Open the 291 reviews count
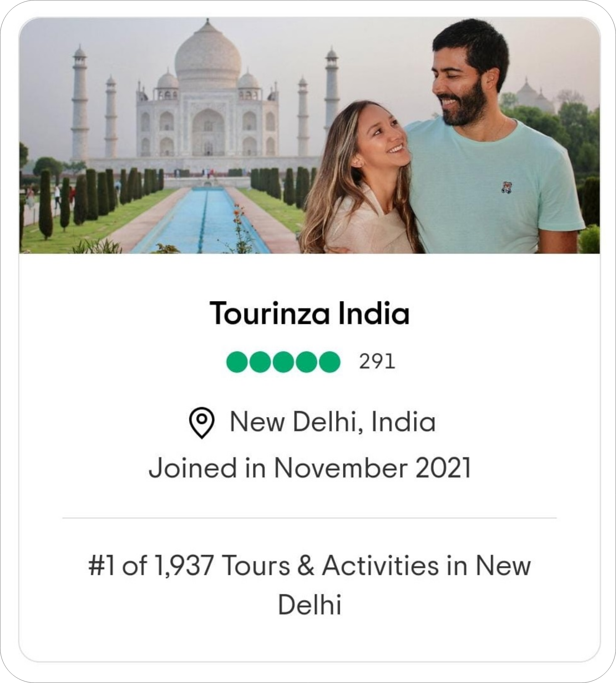This screenshot has height=683, width=616. click(376, 359)
